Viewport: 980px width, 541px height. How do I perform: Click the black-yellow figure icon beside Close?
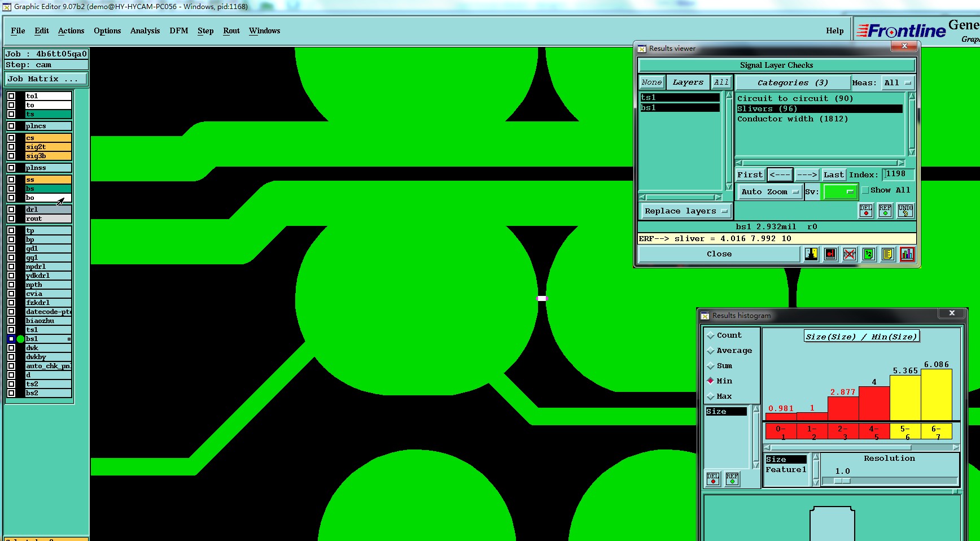(x=811, y=254)
